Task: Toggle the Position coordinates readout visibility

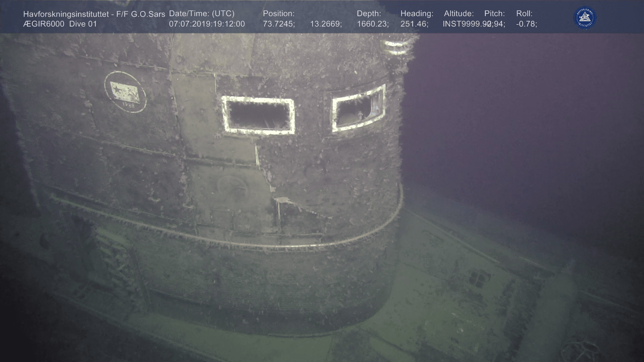Action: pos(279,14)
